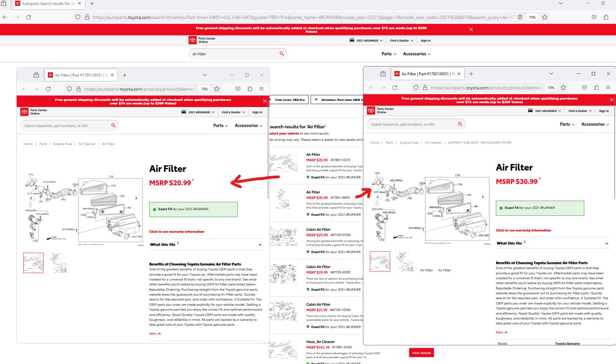Select the Autoparts Search results tab in background window
Viewport: 616px width, 364px height.
tap(49, 4)
